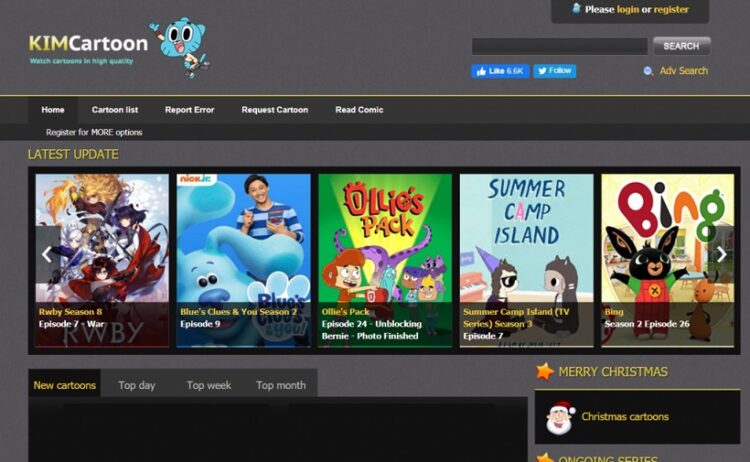Show next slides with right carousel arrow
The height and width of the screenshot is (462, 750).
click(721, 254)
